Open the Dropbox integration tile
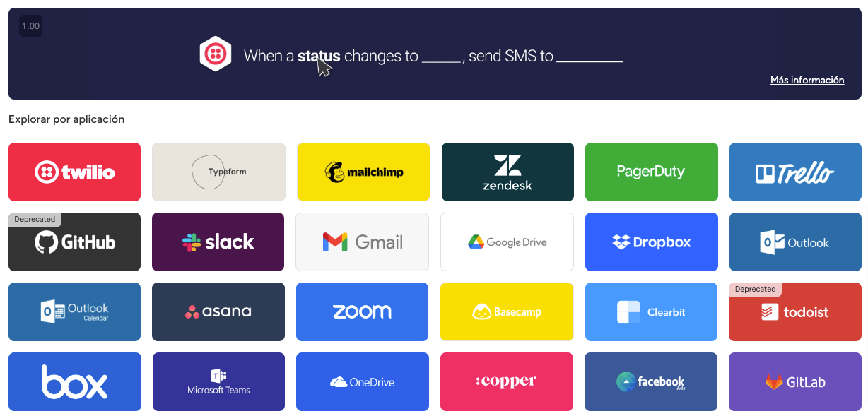Screen dimensions: 868x416 pos(652,242)
